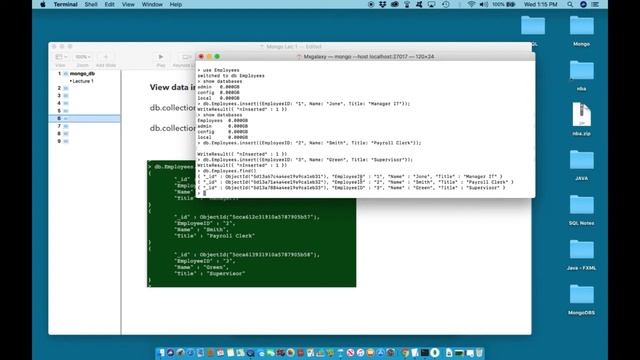The width and height of the screenshot is (640, 360).
Task: Click the result row with 'Payroll Clerk'
Action: point(356,182)
